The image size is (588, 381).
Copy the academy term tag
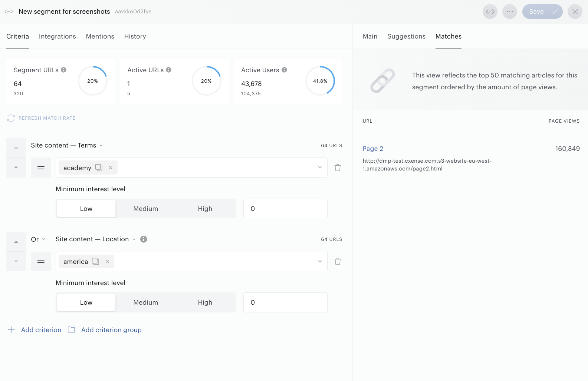coord(99,168)
